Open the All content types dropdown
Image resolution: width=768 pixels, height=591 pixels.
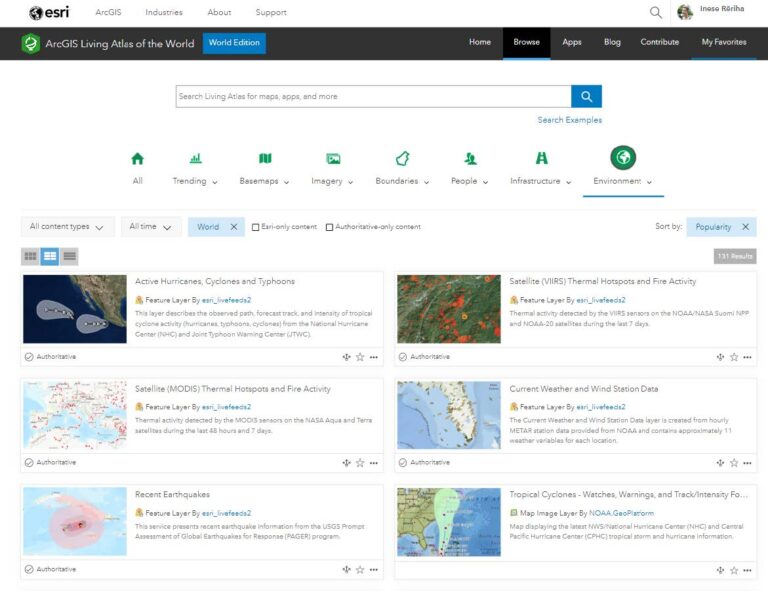pos(67,227)
